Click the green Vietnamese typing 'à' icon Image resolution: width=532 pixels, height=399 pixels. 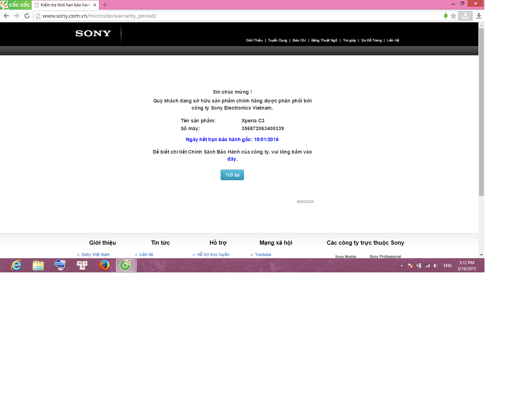point(445,16)
